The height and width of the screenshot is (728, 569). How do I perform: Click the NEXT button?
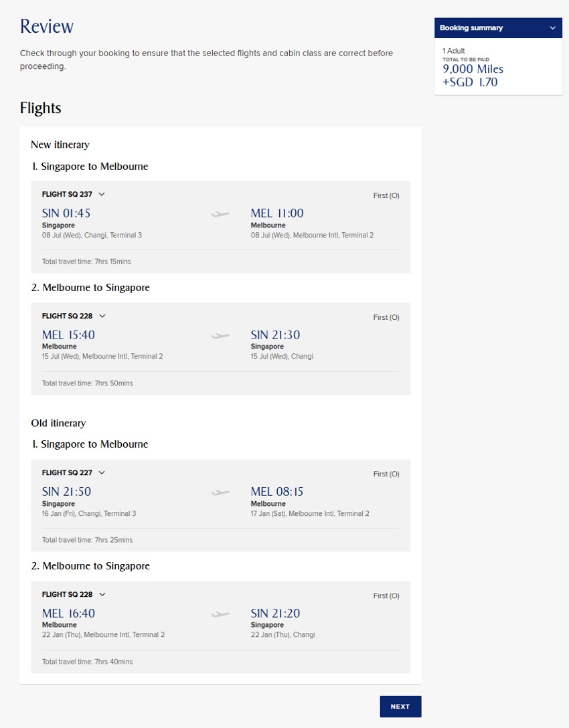click(400, 707)
